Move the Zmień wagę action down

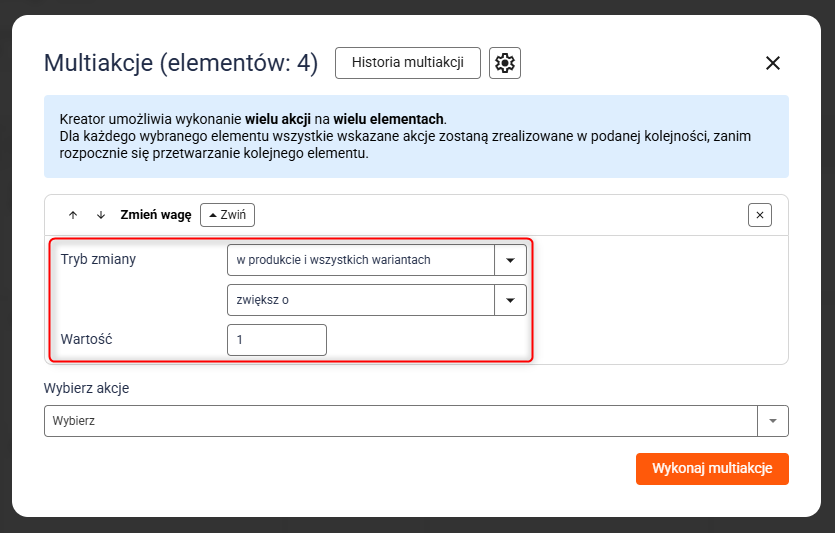click(100, 215)
